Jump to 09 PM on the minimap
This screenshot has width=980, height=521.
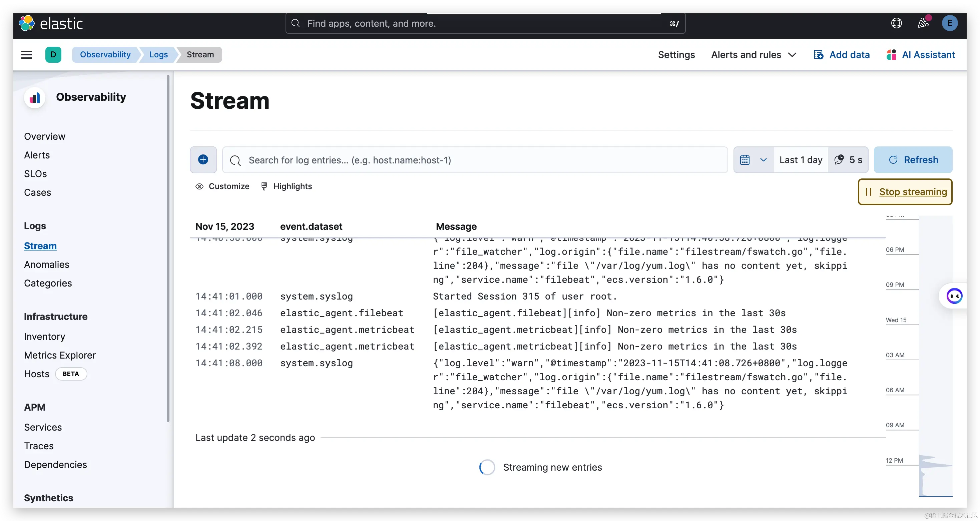(895, 285)
